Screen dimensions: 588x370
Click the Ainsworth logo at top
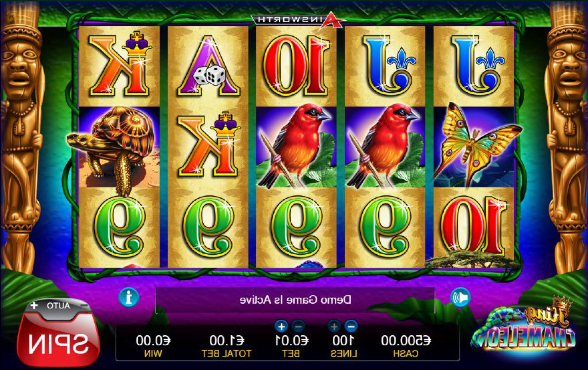(x=298, y=20)
